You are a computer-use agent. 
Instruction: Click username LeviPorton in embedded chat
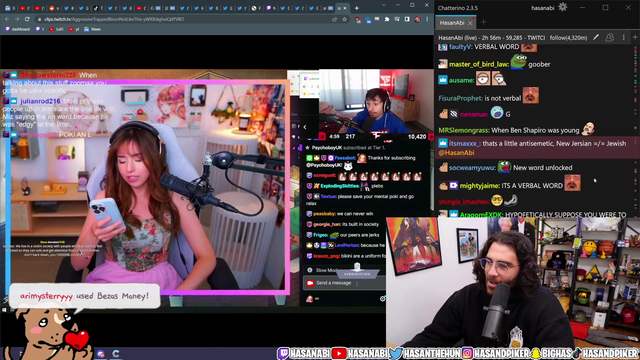click(347, 246)
